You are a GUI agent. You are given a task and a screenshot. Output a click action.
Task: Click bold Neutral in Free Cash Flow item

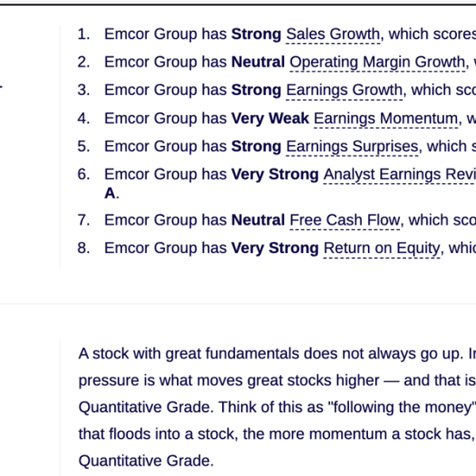258,220
